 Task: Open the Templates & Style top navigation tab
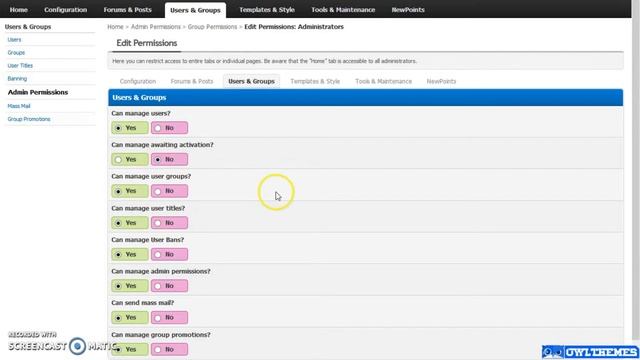[267, 9]
